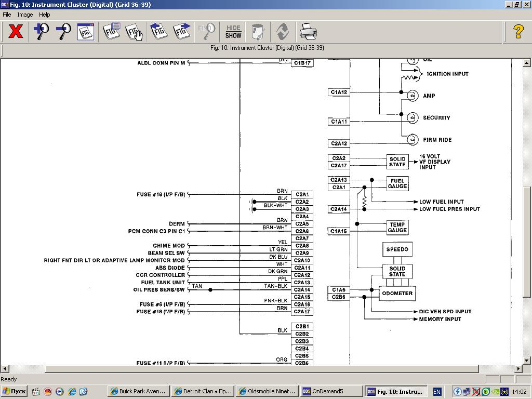Toggle the HIDE/SHOW button
Image resolution: width=532 pixels, height=399 pixels.
click(x=233, y=32)
